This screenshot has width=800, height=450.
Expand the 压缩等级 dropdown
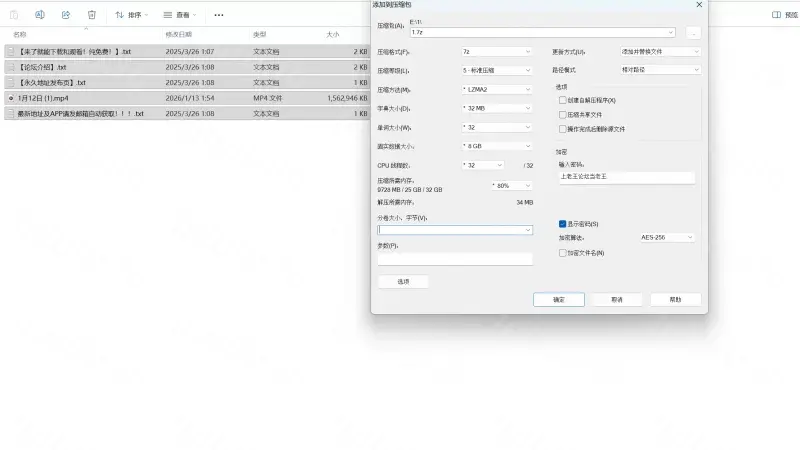pos(497,71)
